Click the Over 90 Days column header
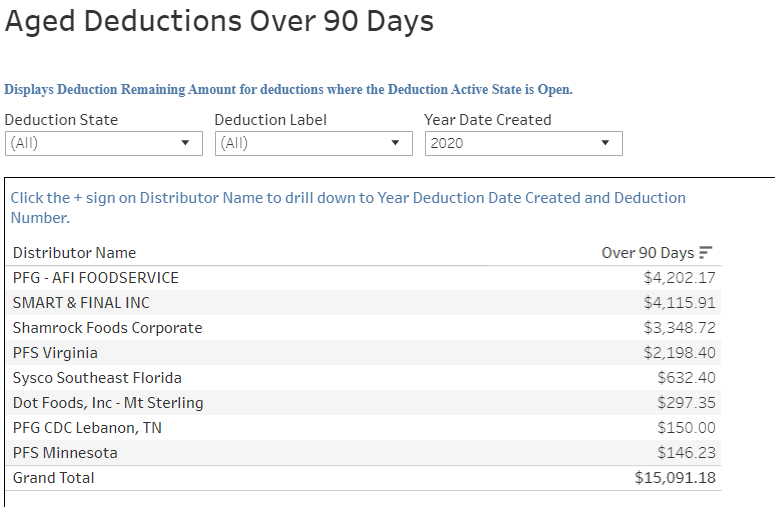The height and width of the screenshot is (507, 775). (647, 253)
